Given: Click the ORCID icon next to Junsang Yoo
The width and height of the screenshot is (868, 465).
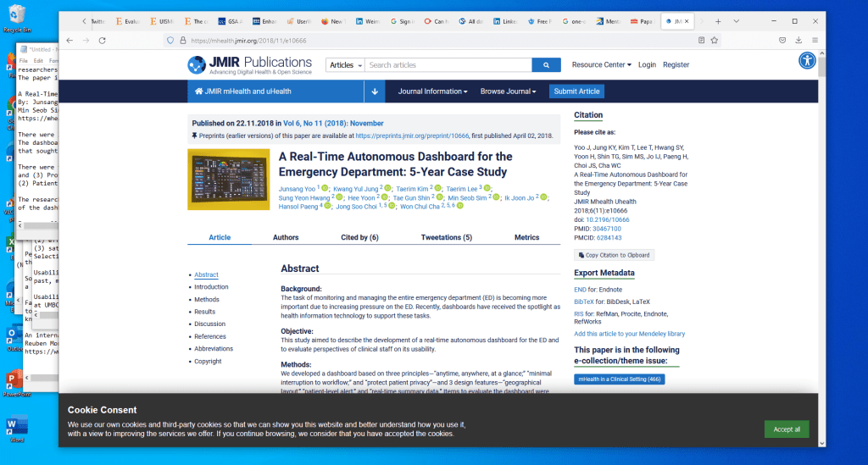Looking at the screenshot, I should click(x=325, y=188).
